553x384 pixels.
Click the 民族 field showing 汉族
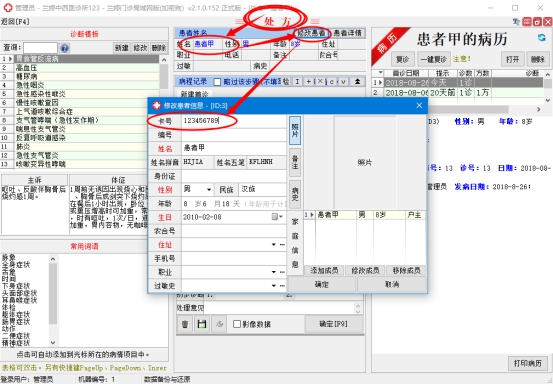[262, 189]
